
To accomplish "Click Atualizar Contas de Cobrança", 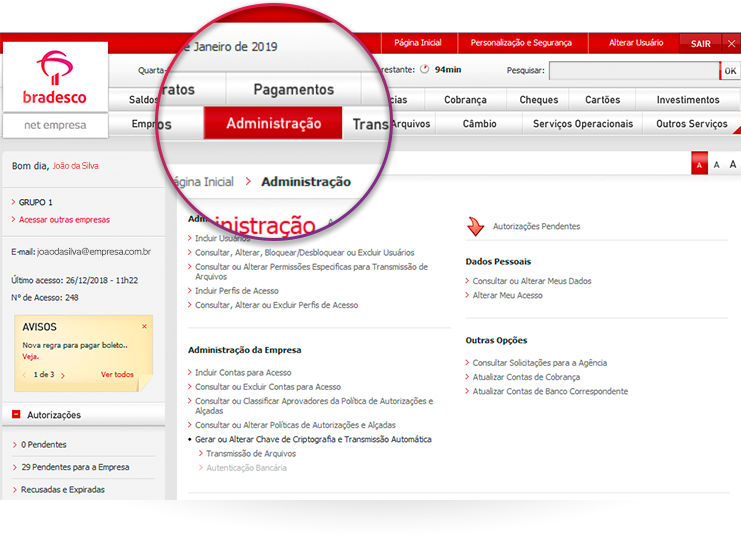I will click(526, 377).
